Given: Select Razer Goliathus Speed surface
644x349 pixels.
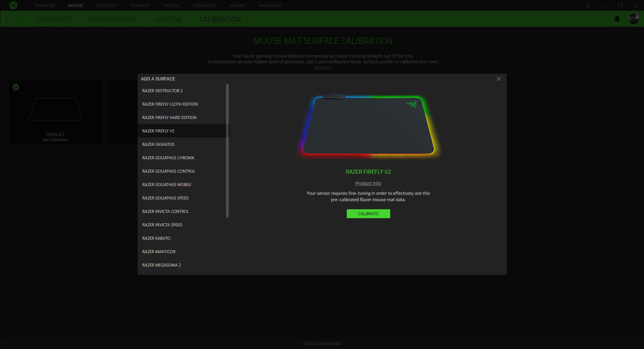Looking at the screenshot, I should click(x=182, y=198).
